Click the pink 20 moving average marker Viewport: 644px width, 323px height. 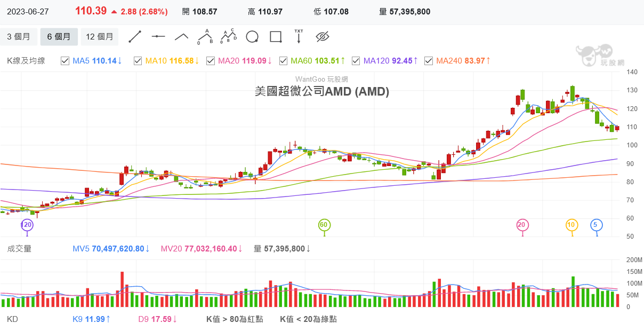[x=522, y=225]
